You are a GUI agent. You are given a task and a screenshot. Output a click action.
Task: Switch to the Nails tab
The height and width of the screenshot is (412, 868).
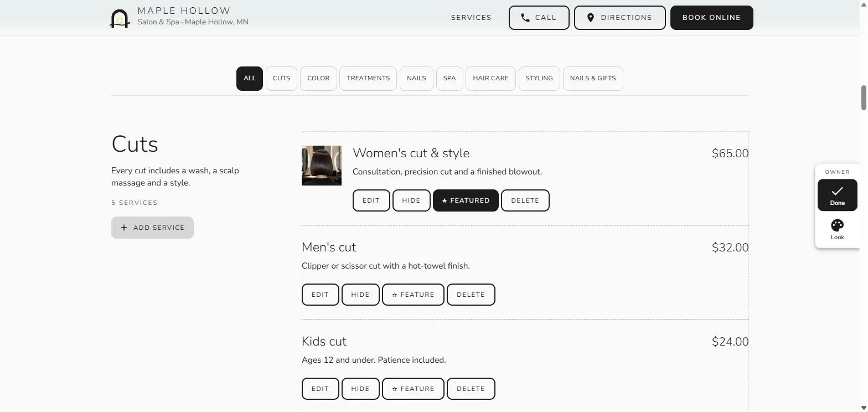[416, 78]
